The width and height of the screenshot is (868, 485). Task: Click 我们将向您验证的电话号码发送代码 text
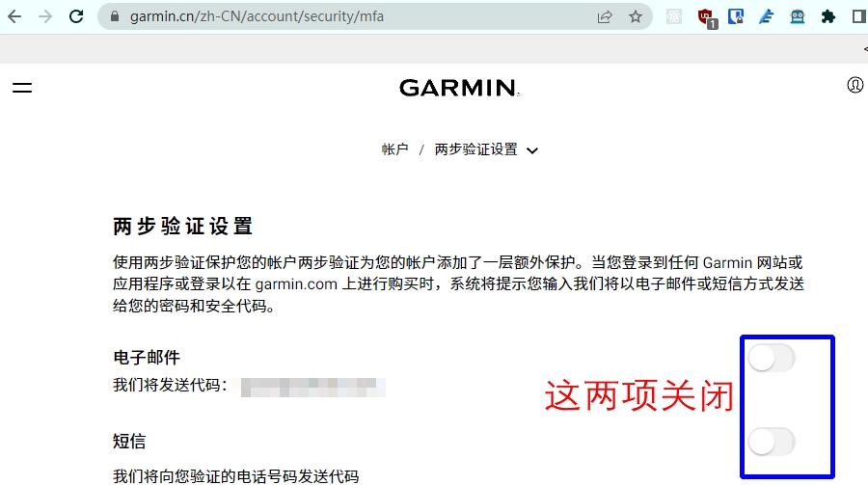click(236, 476)
